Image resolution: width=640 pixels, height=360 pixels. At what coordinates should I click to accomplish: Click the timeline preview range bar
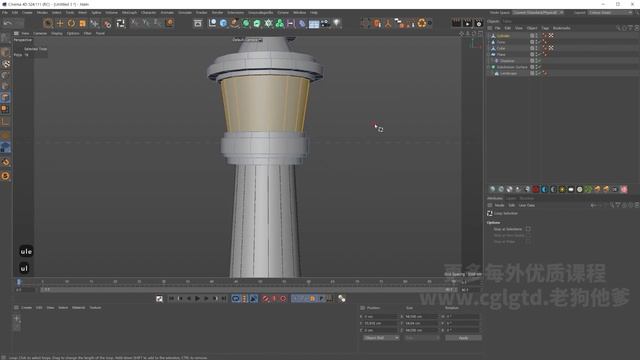[249, 290]
